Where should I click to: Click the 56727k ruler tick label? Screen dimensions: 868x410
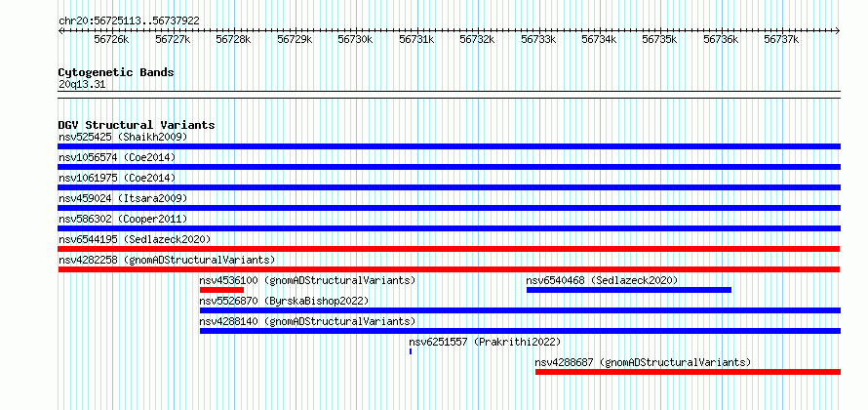(173, 39)
